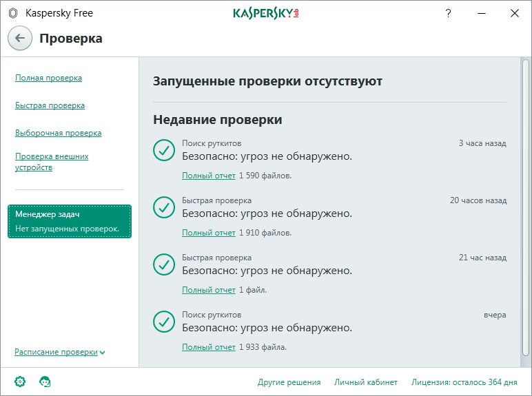Viewport: 532px width, 396px height.
Task: Close the Kaspersky Free window
Action: (515, 13)
